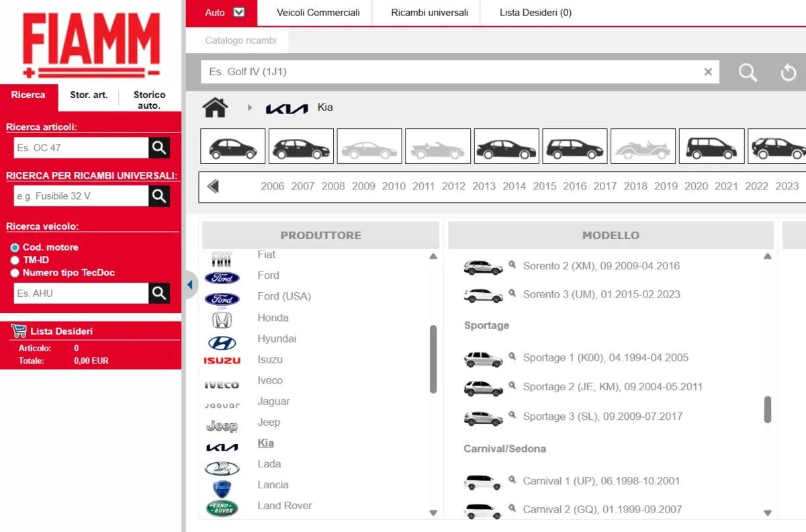Filter by year 2020

point(696,186)
